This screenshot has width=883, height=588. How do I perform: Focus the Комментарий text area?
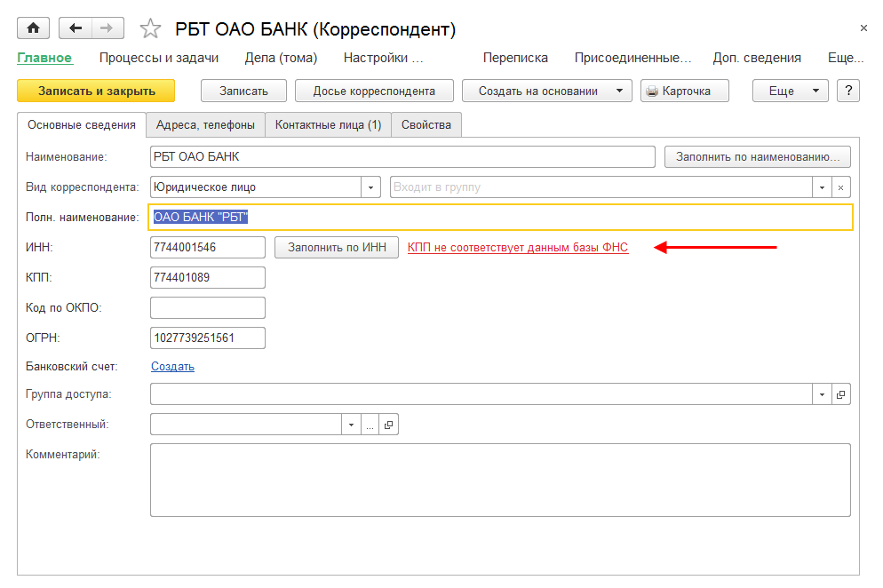(x=501, y=480)
